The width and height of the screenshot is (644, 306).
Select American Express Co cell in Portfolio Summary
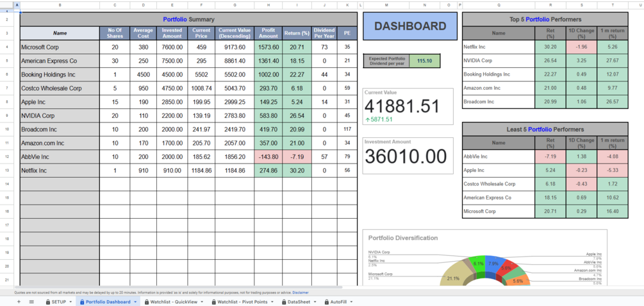(x=60, y=61)
